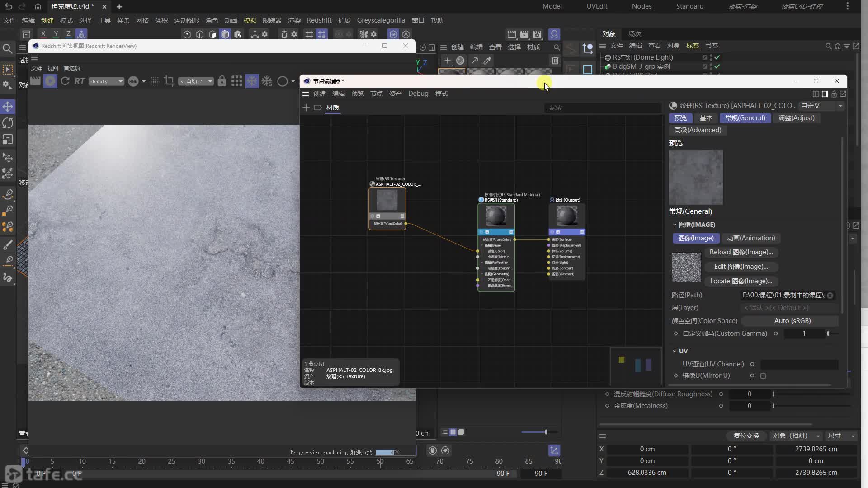Screen dimensions: 868x488
Task: Toggle the lock icon in RenderView toolbar
Action: pos(222,81)
